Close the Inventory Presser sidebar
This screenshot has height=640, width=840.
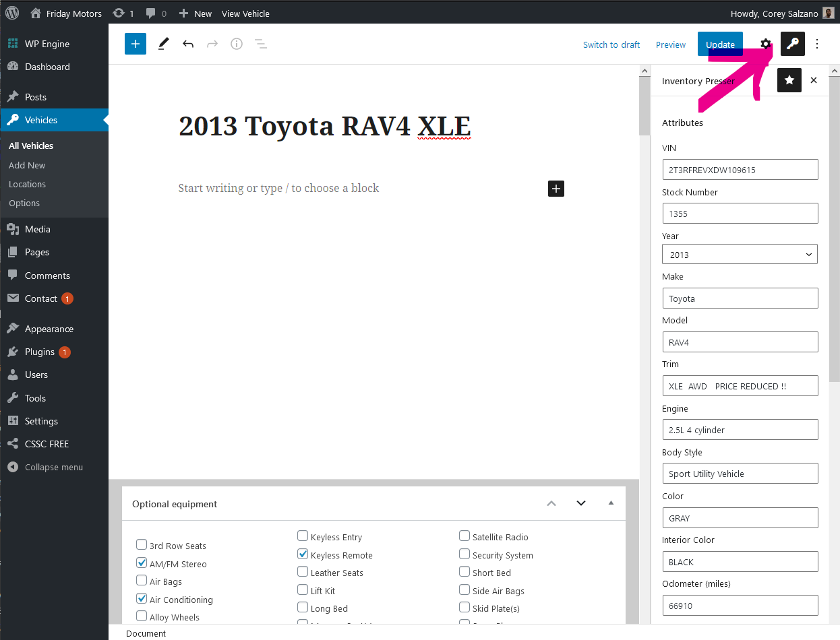(x=814, y=80)
